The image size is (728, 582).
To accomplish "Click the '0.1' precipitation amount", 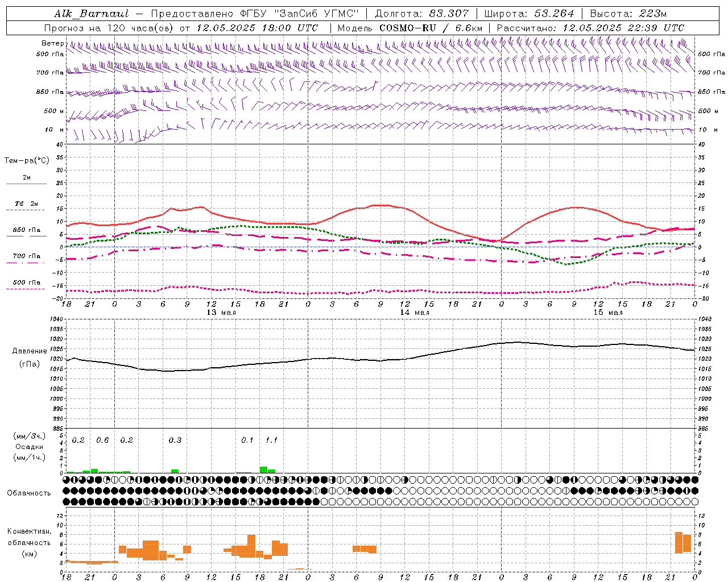I will pyautogui.click(x=247, y=440).
